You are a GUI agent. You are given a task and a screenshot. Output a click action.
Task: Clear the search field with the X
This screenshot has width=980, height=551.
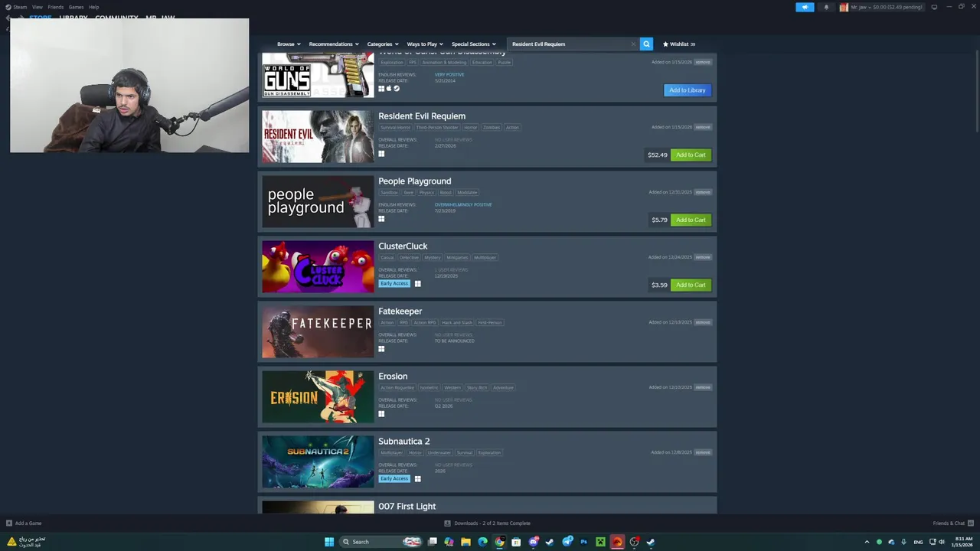633,44
